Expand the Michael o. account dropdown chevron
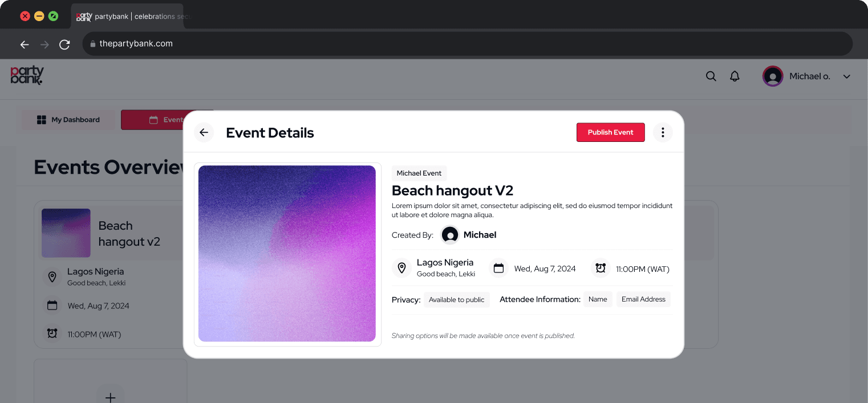 pyautogui.click(x=847, y=76)
